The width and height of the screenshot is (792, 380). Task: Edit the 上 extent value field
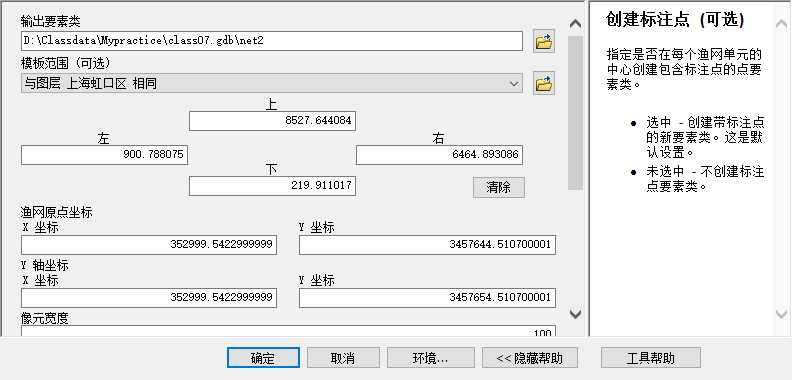point(272,121)
